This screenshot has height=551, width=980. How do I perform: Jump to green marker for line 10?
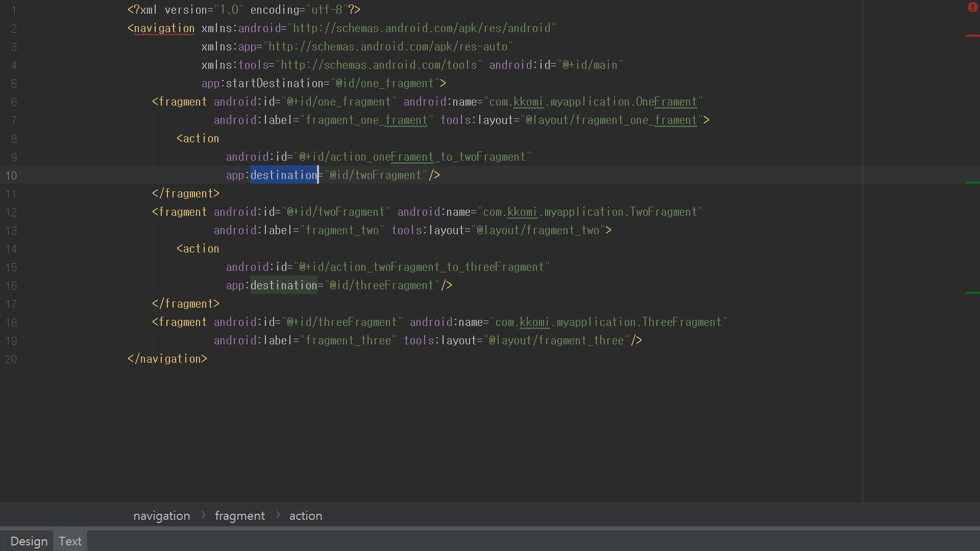coord(972,182)
